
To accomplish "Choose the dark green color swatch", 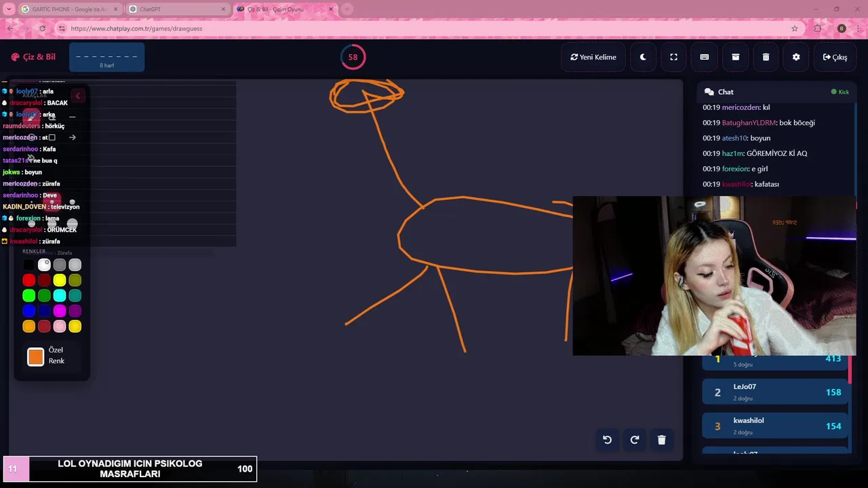I will [x=44, y=296].
